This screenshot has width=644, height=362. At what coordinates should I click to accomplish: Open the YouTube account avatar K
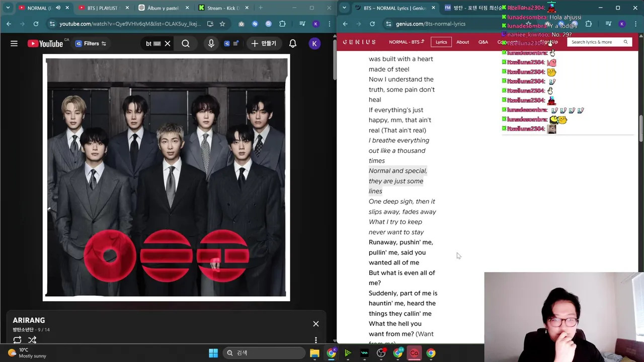[x=314, y=44]
